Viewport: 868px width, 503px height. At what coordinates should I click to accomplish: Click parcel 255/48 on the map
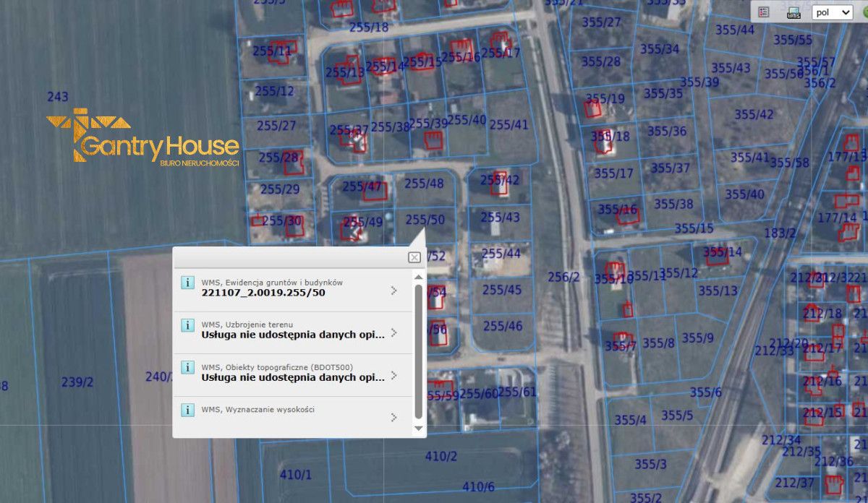coord(424,184)
